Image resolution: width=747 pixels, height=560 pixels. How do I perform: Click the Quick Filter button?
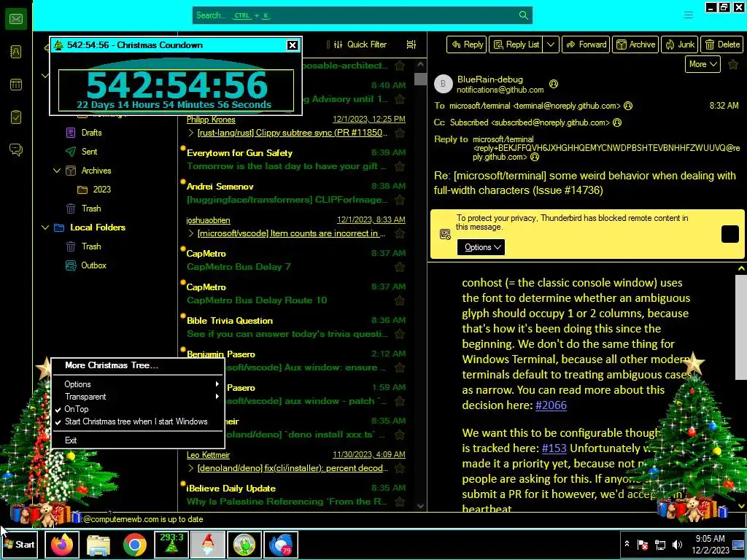360,44
